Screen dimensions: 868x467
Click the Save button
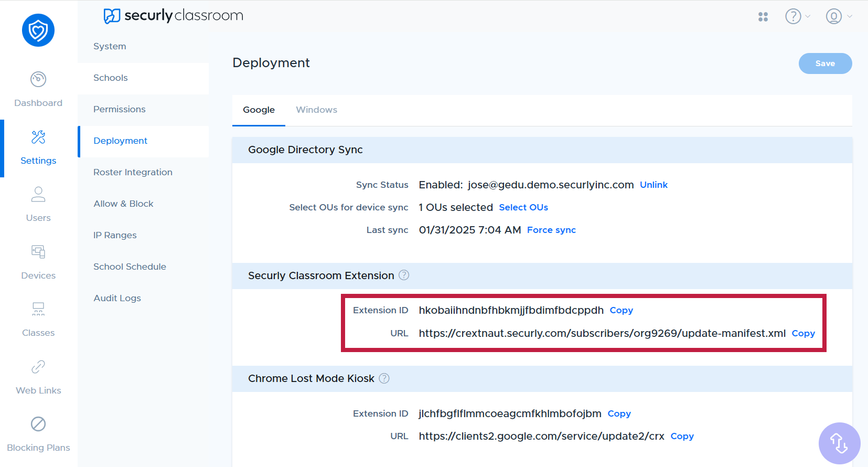tap(825, 63)
